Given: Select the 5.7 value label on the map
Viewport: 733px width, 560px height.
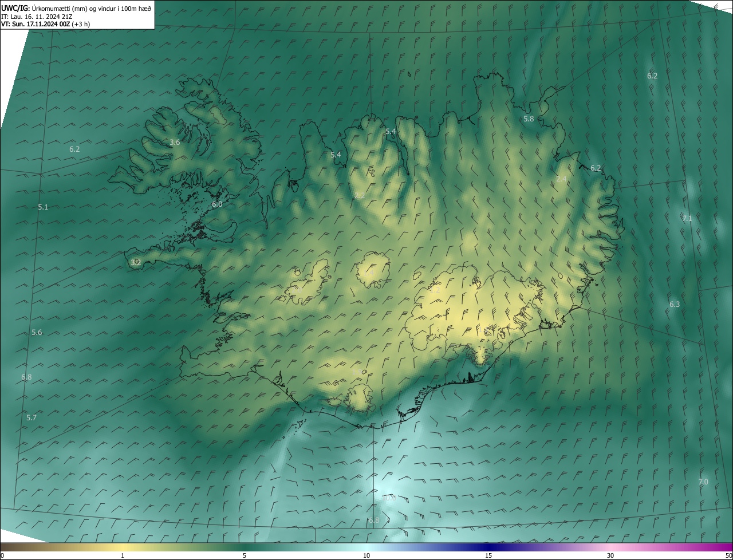Looking at the screenshot, I should [x=31, y=417].
